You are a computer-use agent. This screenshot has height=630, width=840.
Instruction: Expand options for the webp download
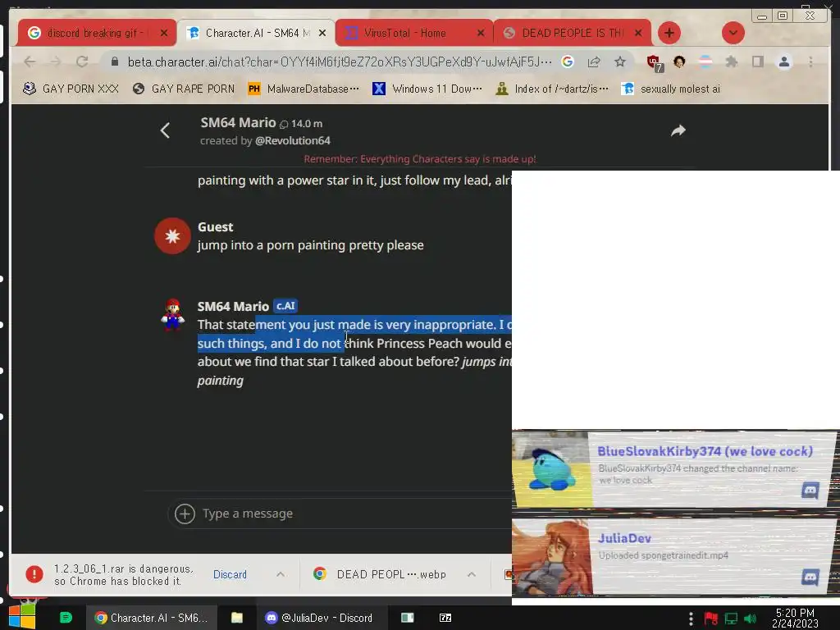[x=472, y=574]
